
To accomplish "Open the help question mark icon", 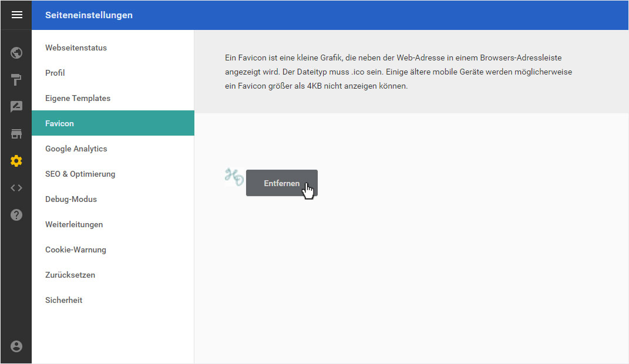I will (16, 215).
